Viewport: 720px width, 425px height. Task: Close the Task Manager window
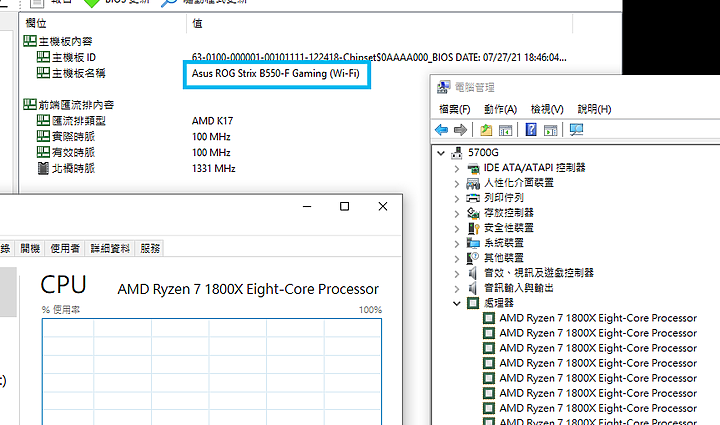click(x=383, y=207)
